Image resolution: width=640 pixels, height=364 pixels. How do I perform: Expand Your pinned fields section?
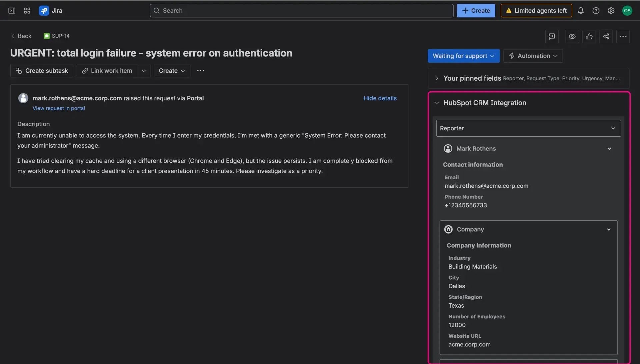[437, 78]
